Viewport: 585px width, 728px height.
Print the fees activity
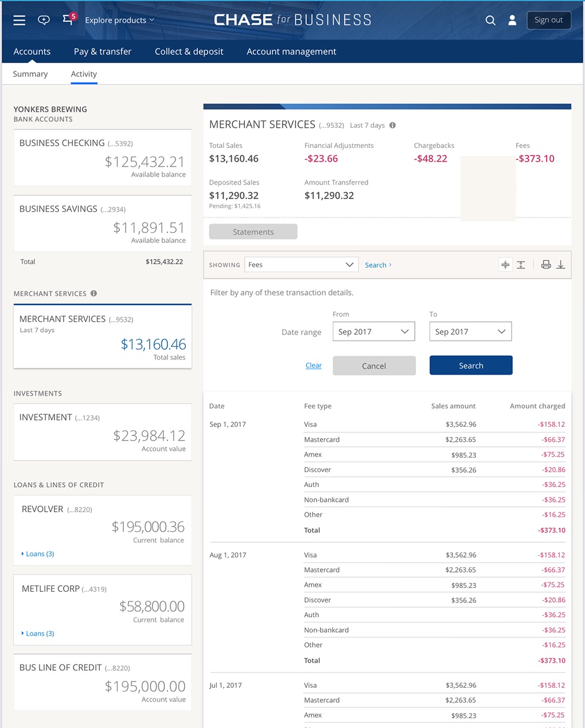[x=546, y=264]
